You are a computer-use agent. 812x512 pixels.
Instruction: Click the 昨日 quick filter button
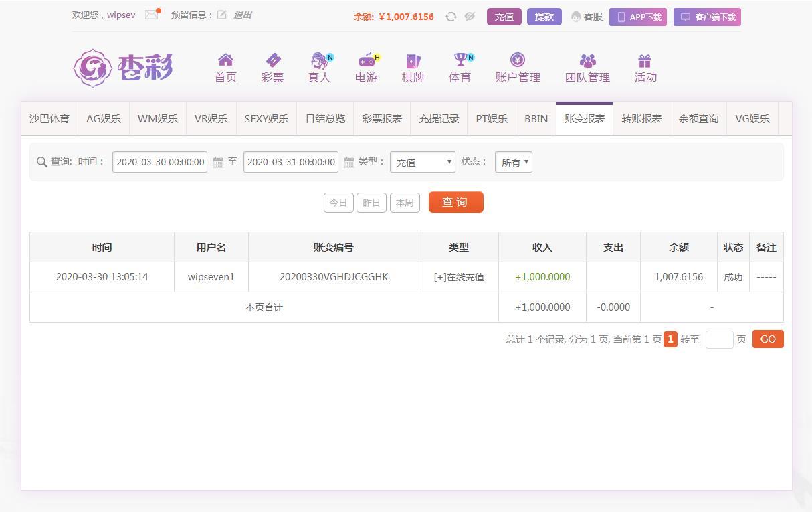coord(371,203)
